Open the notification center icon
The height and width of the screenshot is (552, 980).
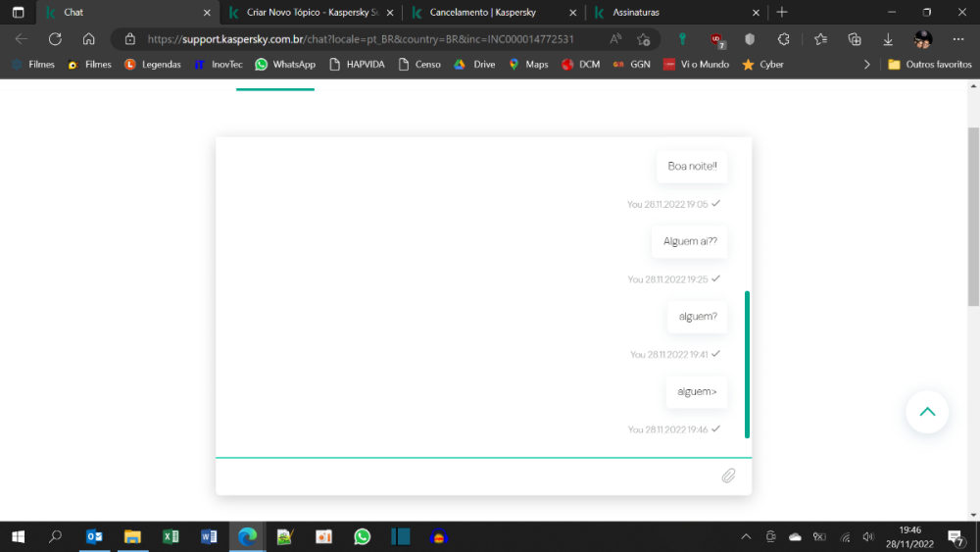coord(955,537)
